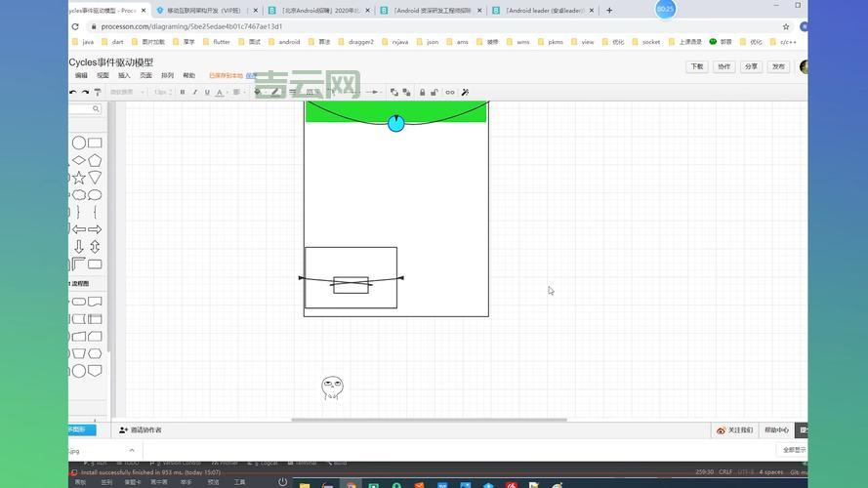Open the 页面 menu

pos(146,75)
